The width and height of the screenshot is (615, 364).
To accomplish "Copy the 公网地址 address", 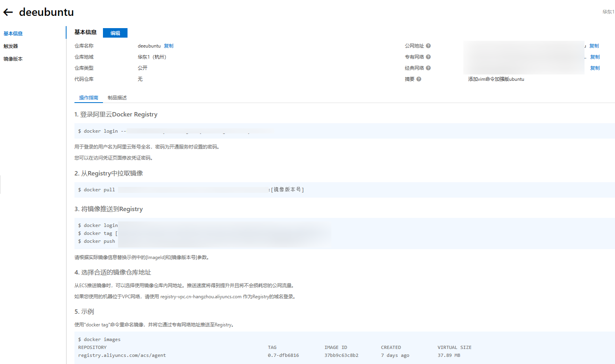I will point(594,46).
